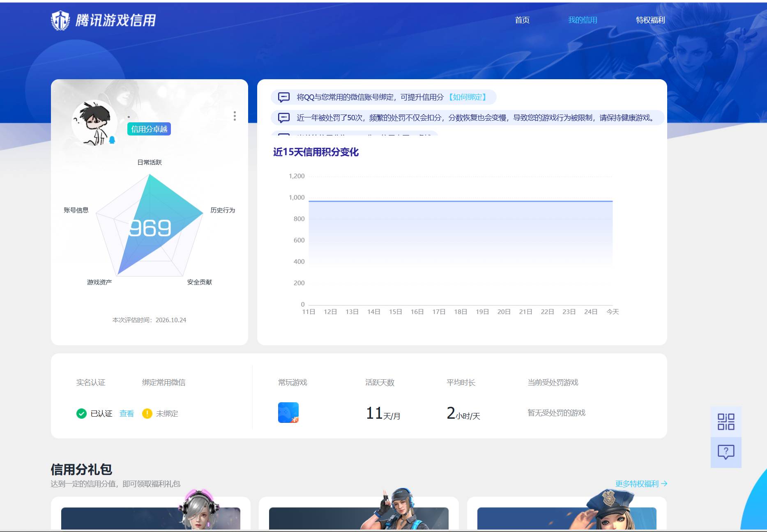767x532 pixels.
Task: Click the 969 credit score on radar
Action: pyautogui.click(x=150, y=228)
